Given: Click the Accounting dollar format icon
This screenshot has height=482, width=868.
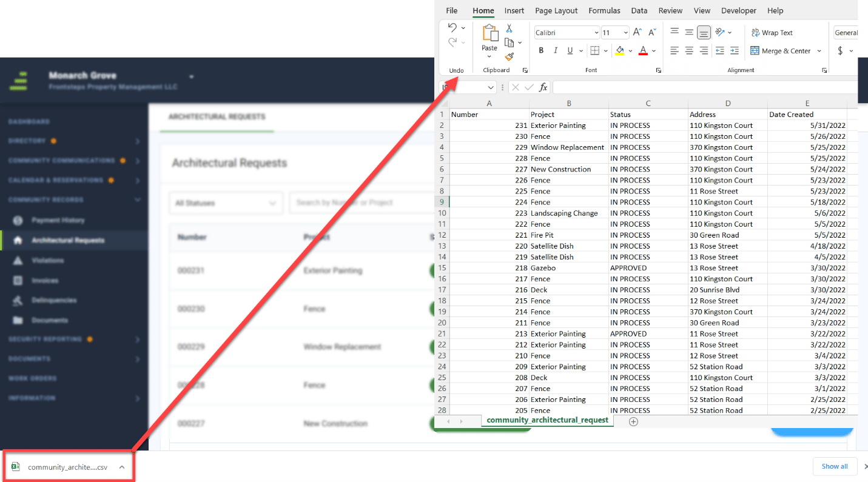Looking at the screenshot, I should [x=840, y=51].
